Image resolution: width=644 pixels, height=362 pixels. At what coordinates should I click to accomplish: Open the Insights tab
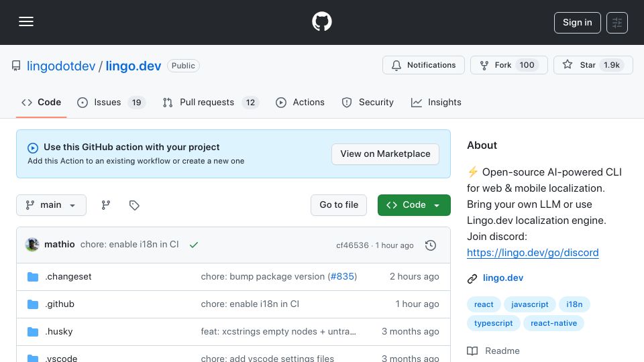[x=436, y=102]
